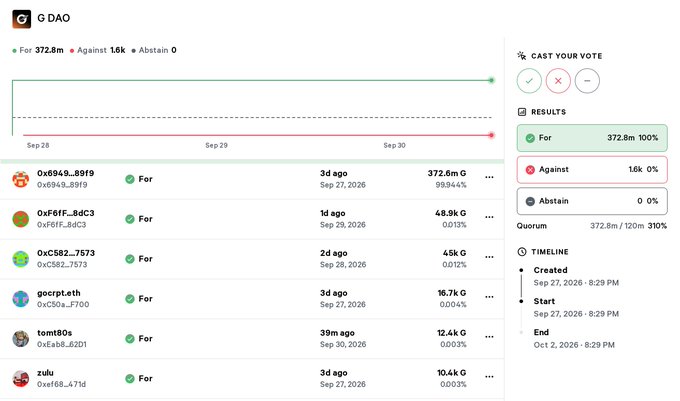Click the 16.7k G vote weight

451,293
